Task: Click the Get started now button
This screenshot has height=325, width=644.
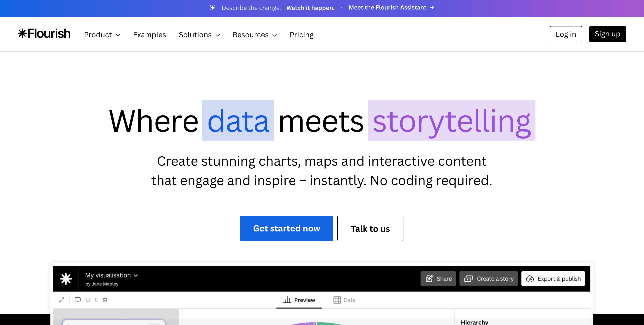Action: tap(286, 228)
